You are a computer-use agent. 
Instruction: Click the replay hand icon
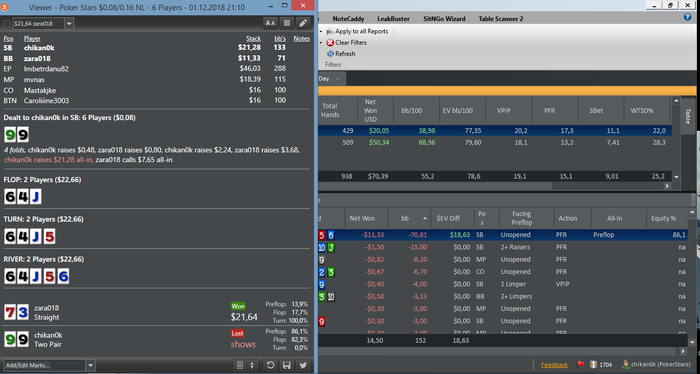271,365
